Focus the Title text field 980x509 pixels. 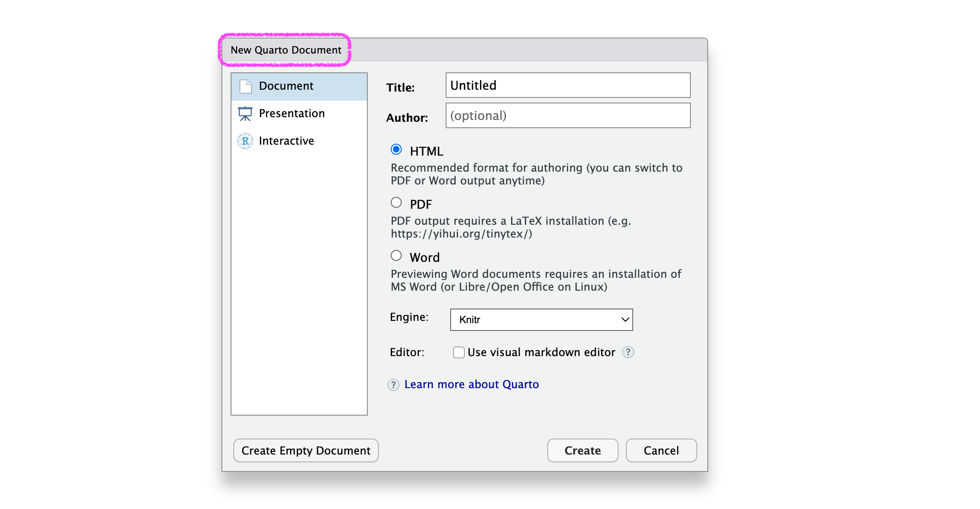(x=567, y=85)
